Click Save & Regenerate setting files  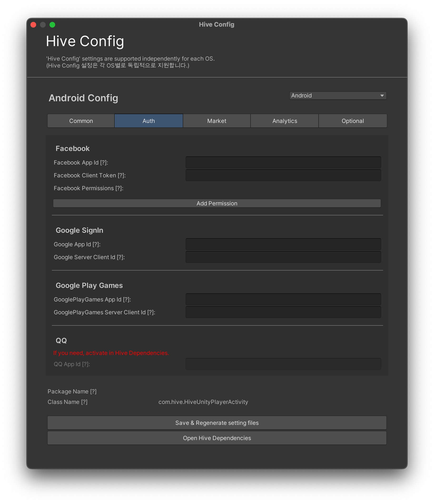[x=217, y=423]
